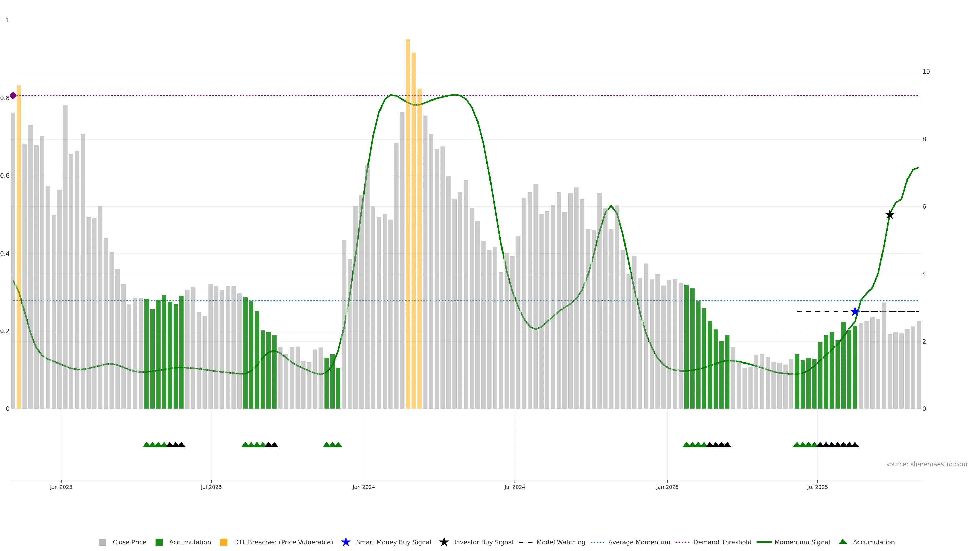The width and height of the screenshot is (980, 551).
Task: Click the Investor Buy Signal legend label
Action: pyautogui.click(x=484, y=542)
